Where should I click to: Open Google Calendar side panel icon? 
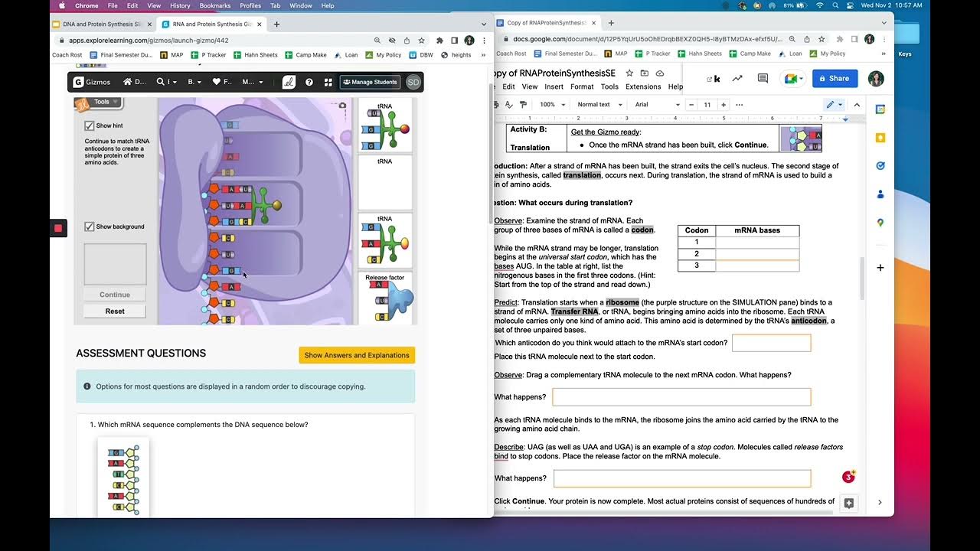(x=880, y=109)
